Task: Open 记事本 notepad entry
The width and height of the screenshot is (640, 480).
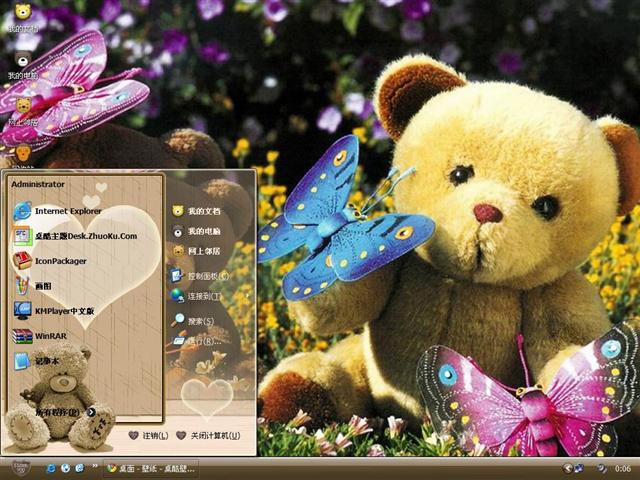Action: coord(36,361)
